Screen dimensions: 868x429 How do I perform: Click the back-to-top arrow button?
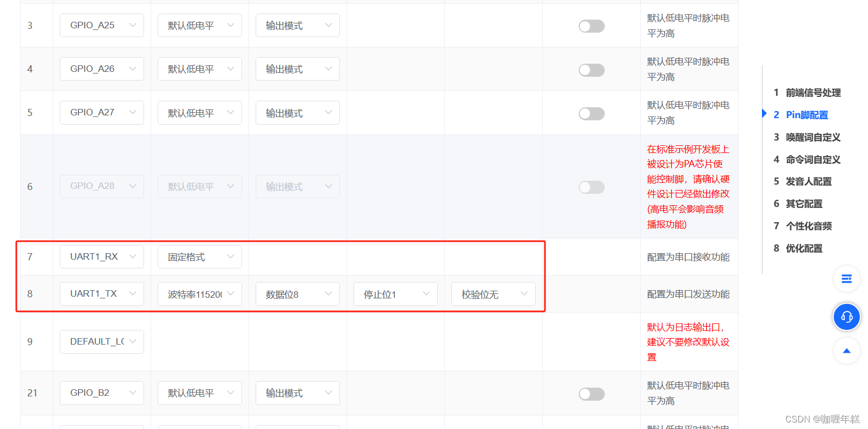click(x=847, y=351)
